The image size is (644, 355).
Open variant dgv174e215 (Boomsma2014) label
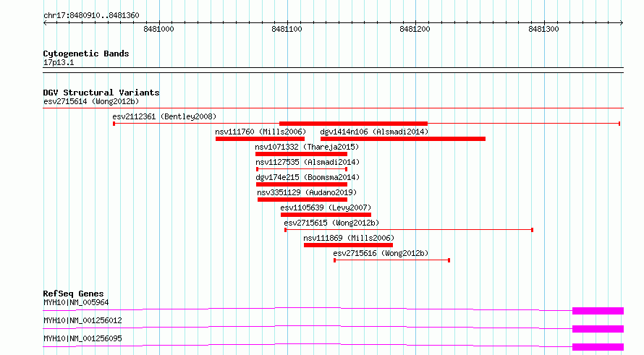(308, 177)
